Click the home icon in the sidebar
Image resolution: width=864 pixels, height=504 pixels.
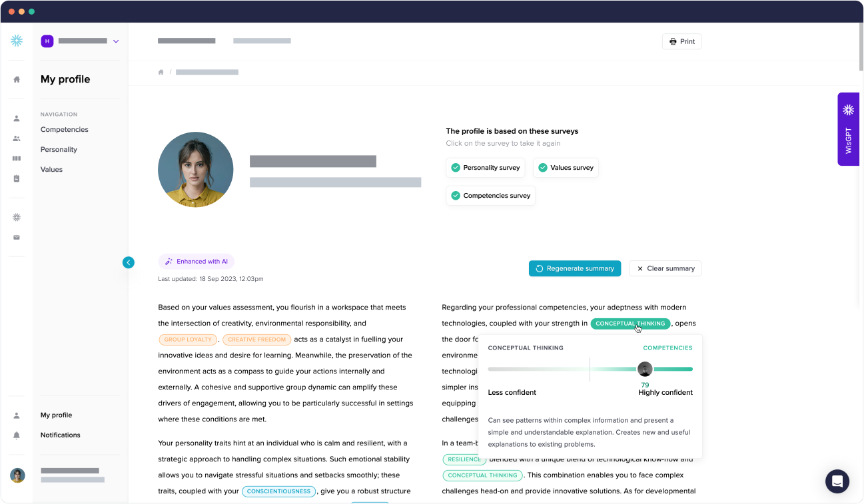tap(16, 79)
